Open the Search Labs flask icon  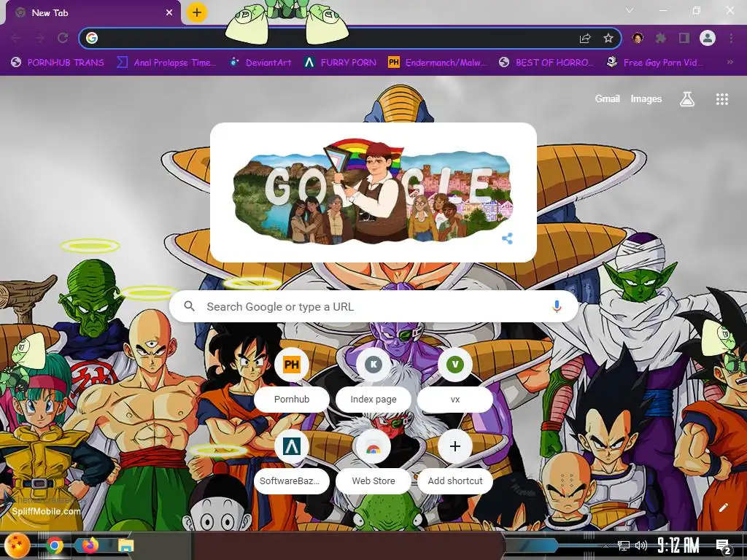click(686, 99)
